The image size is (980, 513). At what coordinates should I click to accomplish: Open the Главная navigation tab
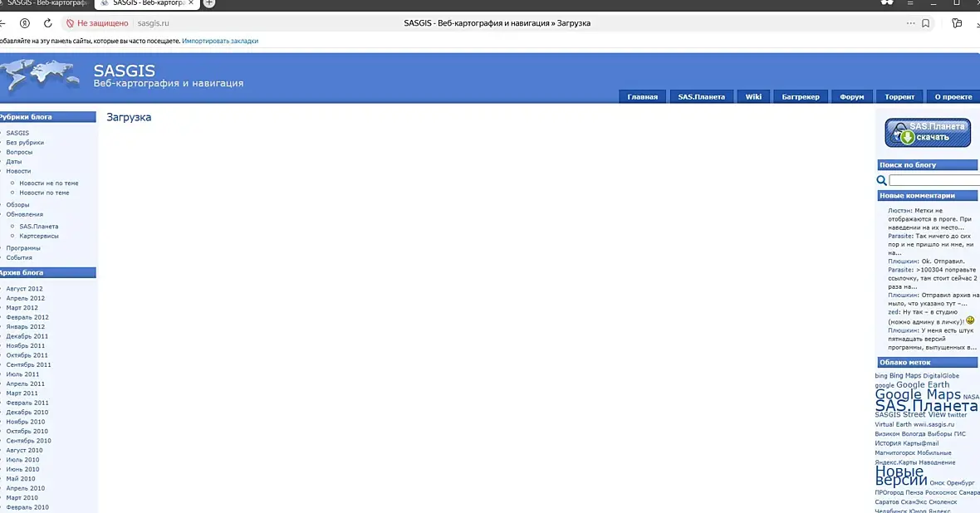(x=642, y=97)
